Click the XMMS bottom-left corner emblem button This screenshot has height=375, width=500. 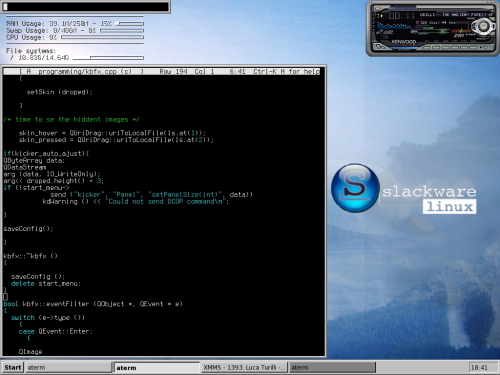(x=379, y=47)
